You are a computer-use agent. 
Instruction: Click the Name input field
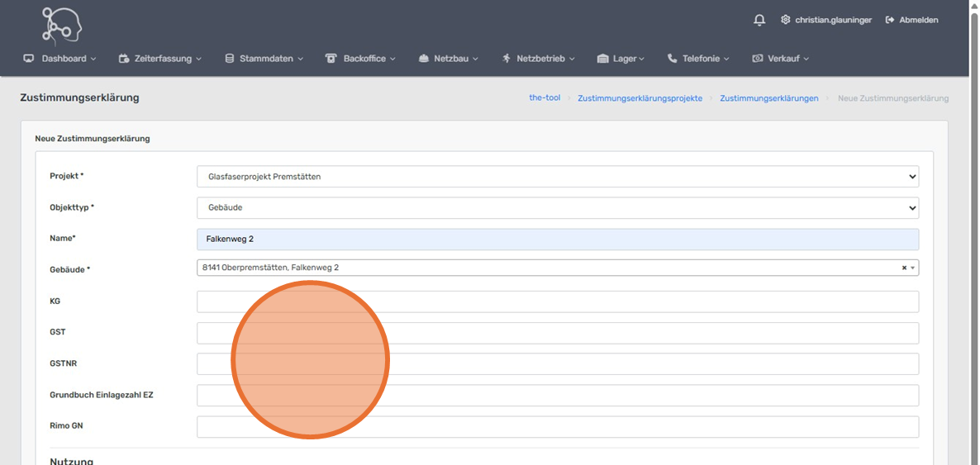click(x=557, y=240)
